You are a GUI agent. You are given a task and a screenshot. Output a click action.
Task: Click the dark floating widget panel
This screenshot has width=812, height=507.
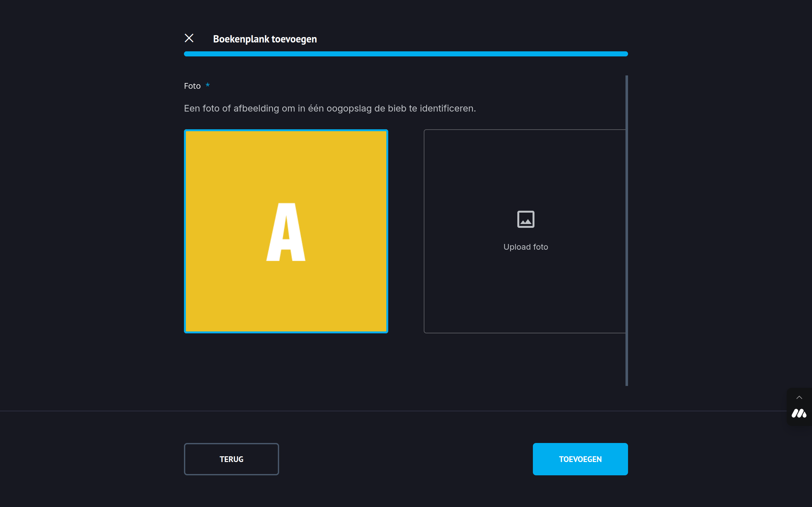(799, 407)
